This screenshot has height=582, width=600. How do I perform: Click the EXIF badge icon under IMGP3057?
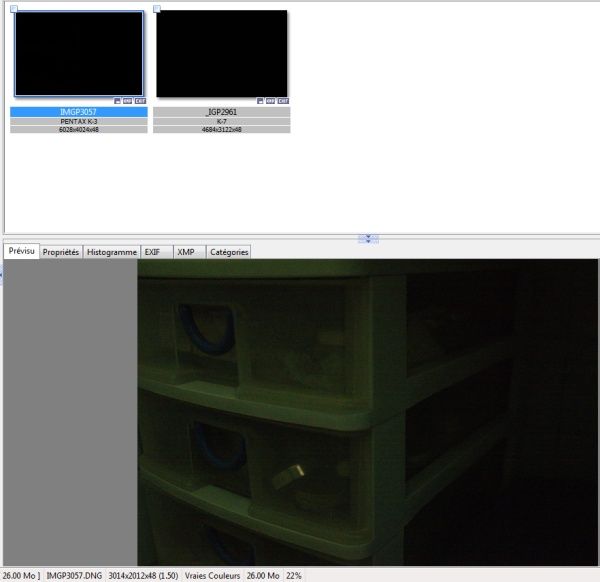(x=140, y=101)
